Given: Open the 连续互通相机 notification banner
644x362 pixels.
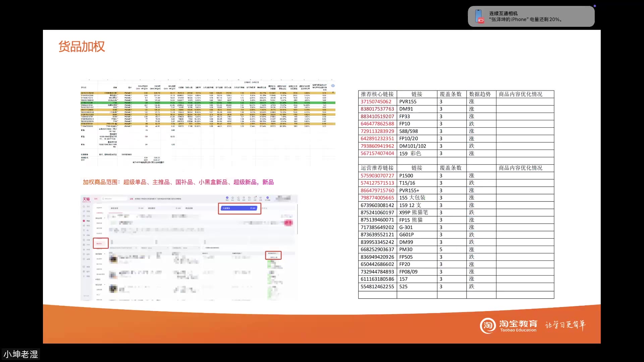Looking at the screenshot, I should 531,16.
